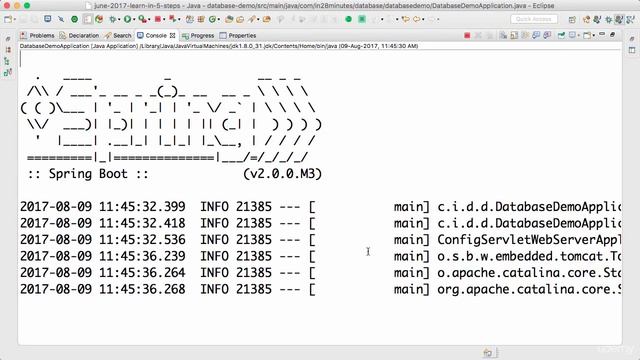Screen dimensions: 640x360
Task: Expand the Coverage dropdown arrow
Action: point(149,19)
